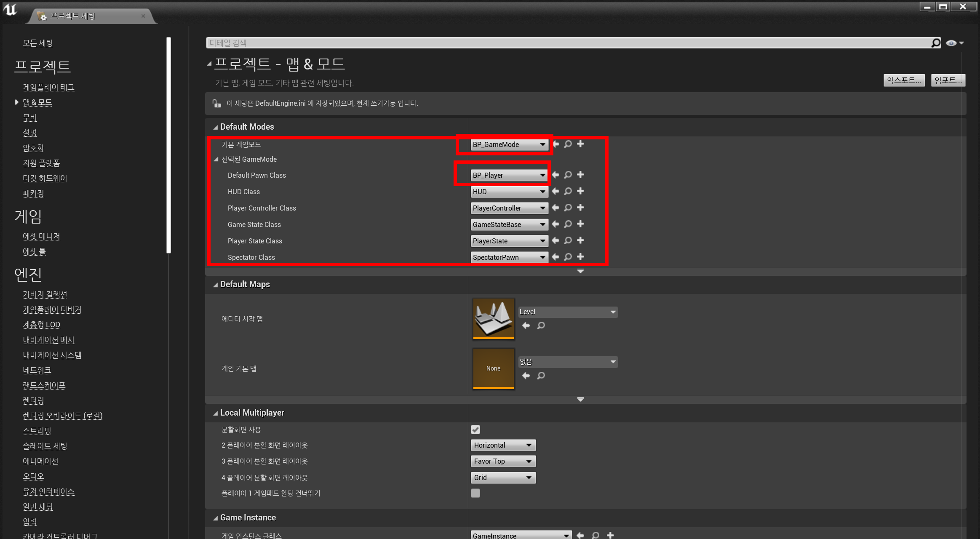980x539 pixels.
Task: Use selected asset for Player Controller Class
Action: [x=556, y=208]
